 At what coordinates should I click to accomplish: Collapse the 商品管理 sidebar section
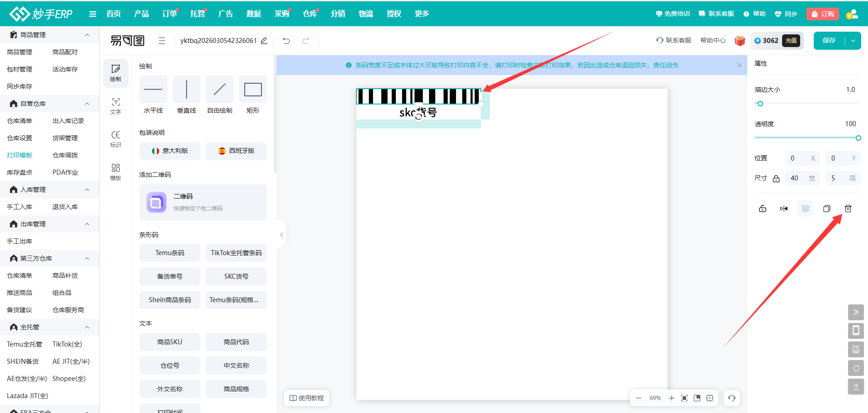pyautogui.click(x=87, y=35)
